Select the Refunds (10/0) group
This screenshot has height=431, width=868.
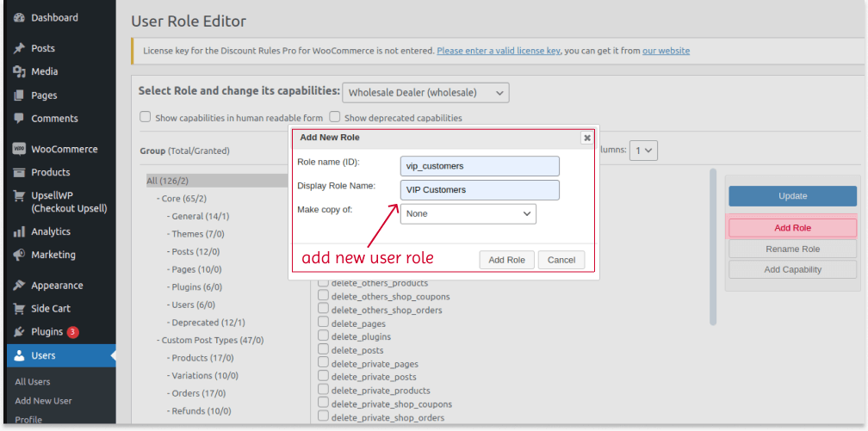click(199, 410)
